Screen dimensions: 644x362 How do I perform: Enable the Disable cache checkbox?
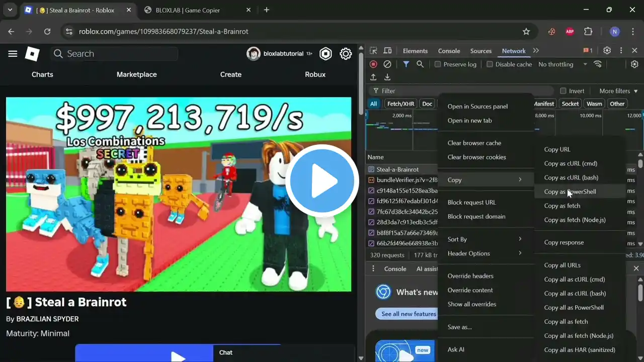tap(490, 64)
